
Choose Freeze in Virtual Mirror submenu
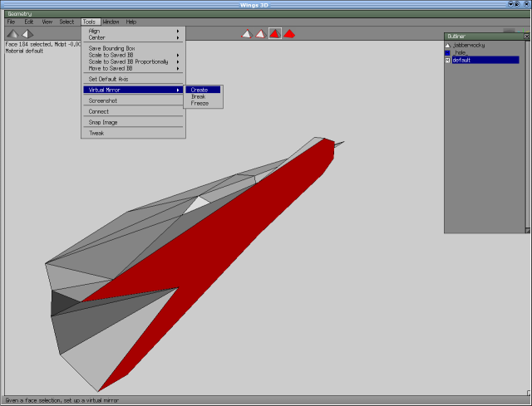199,103
